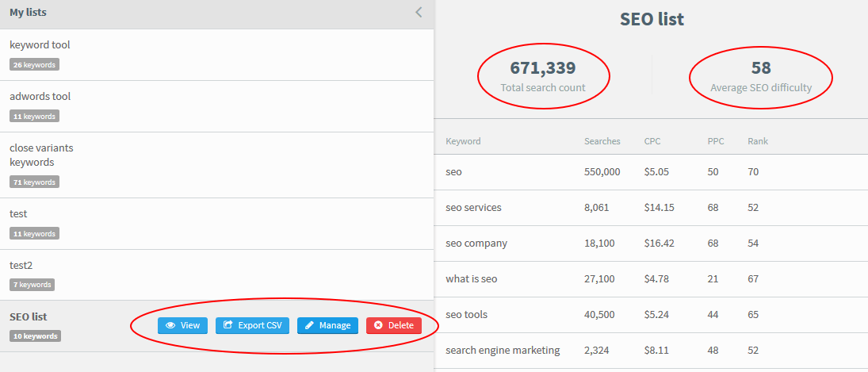Image resolution: width=868 pixels, height=372 pixels.
Task: Sort by Rank column header
Action: (758, 141)
